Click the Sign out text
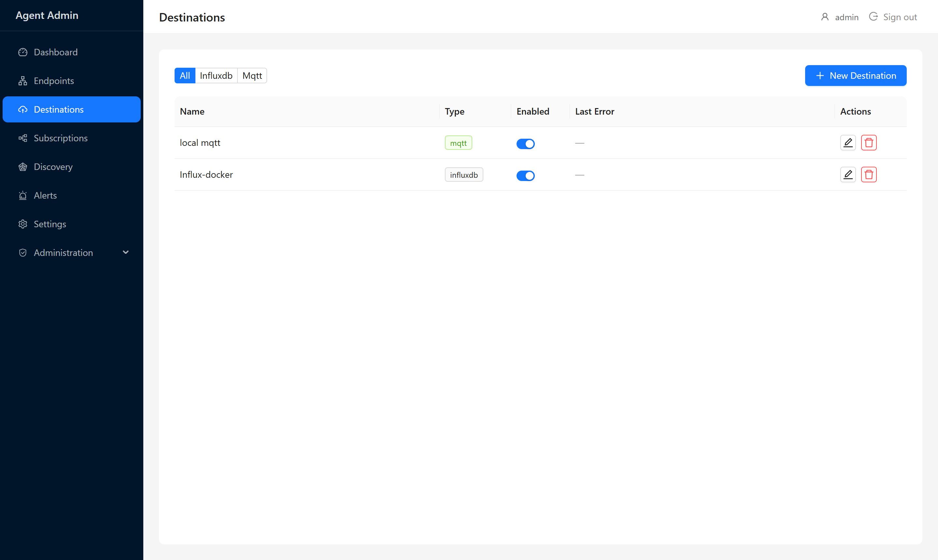This screenshot has height=560, width=938. 900,17
